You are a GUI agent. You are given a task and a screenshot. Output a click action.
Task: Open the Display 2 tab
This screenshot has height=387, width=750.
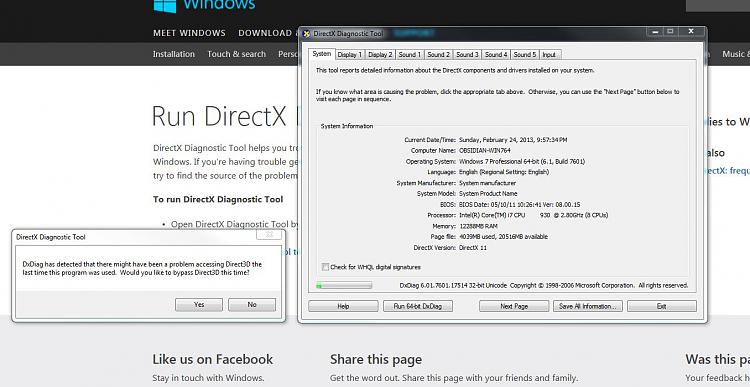tap(380, 55)
